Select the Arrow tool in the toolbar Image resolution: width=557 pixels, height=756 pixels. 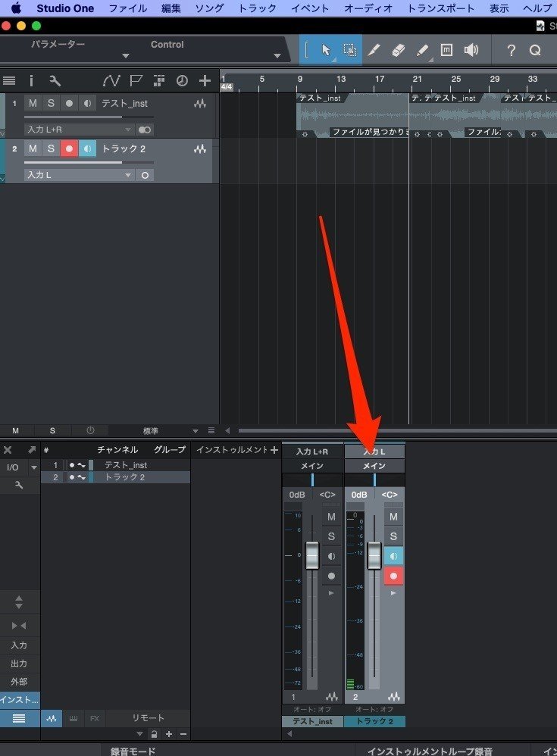click(x=326, y=50)
